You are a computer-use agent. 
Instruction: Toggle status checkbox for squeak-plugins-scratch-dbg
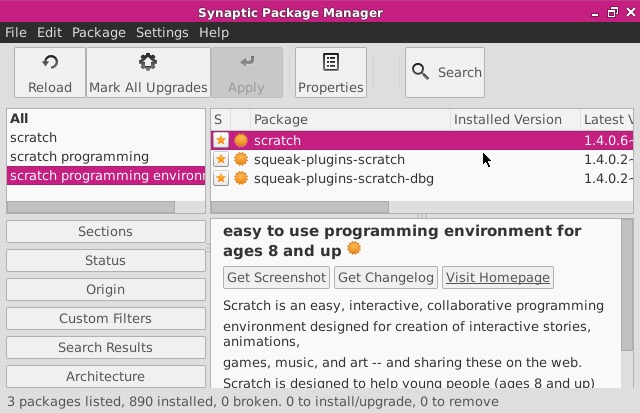click(x=221, y=179)
